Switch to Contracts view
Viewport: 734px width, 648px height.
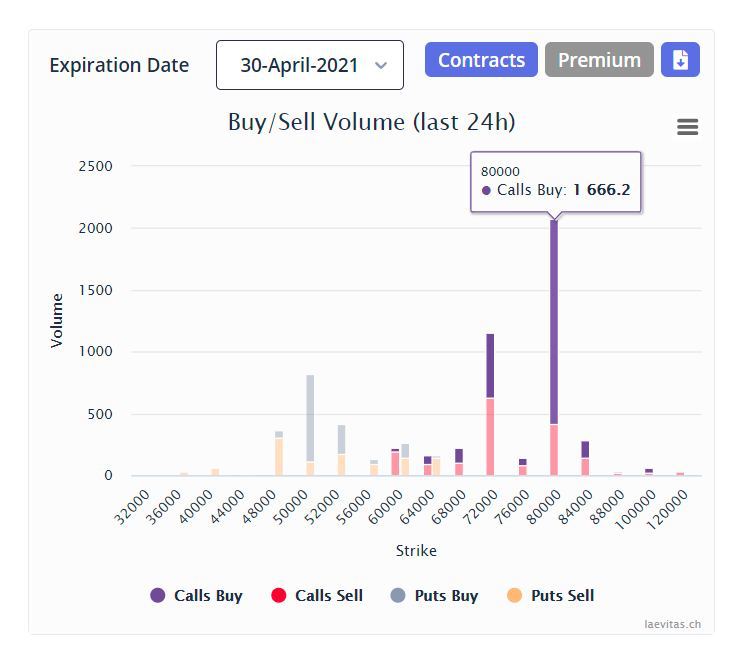click(x=481, y=60)
